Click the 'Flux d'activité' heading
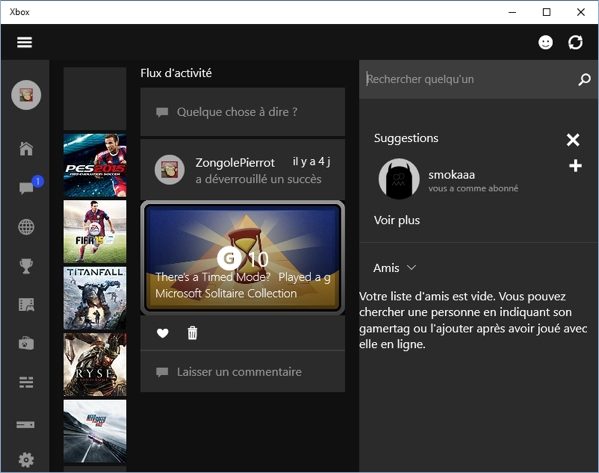The height and width of the screenshot is (473, 599). point(176,73)
